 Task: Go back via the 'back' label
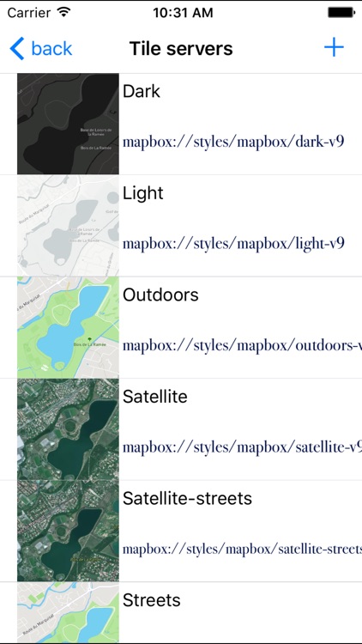coord(51,48)
